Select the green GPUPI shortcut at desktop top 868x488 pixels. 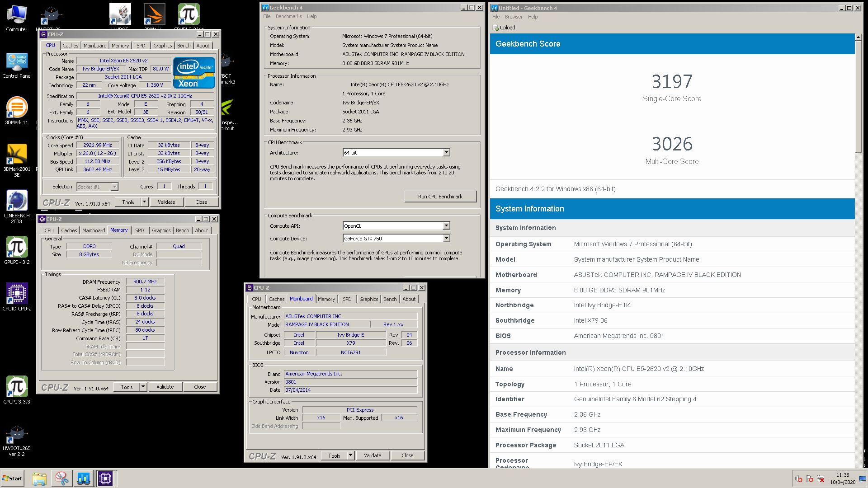(189, 14)
